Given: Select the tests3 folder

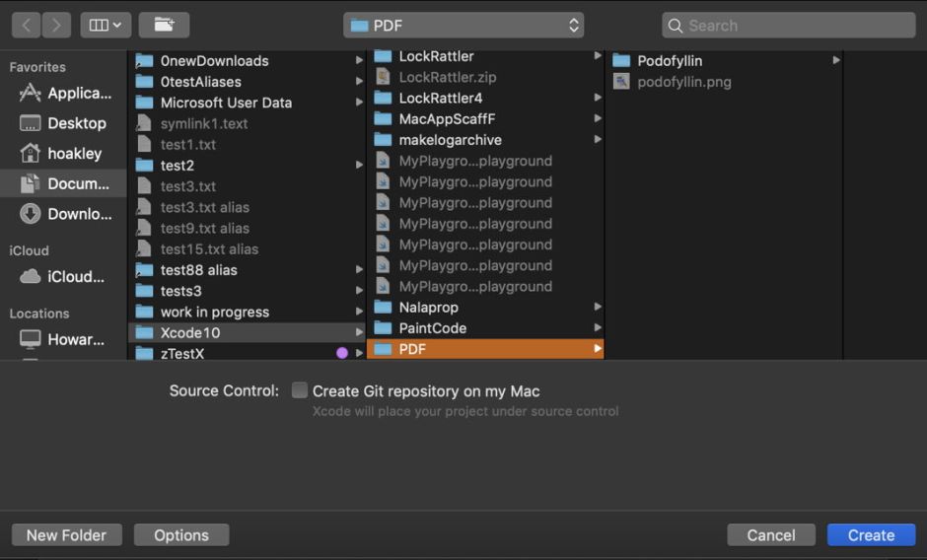Looking at the screenshot, I should 248,291.
